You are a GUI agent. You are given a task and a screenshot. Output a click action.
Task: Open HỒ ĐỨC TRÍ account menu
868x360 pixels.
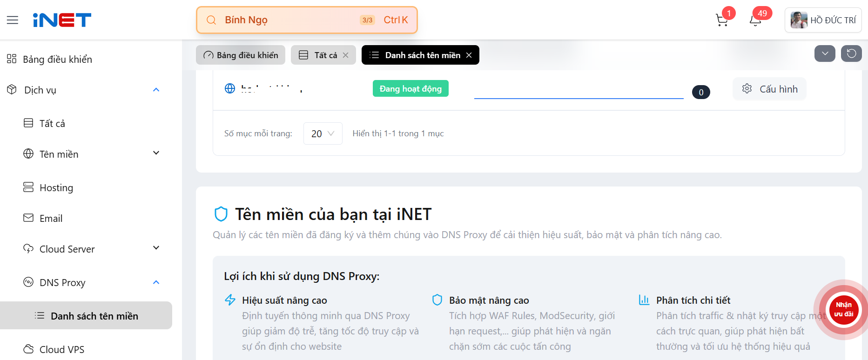point(823,20)
